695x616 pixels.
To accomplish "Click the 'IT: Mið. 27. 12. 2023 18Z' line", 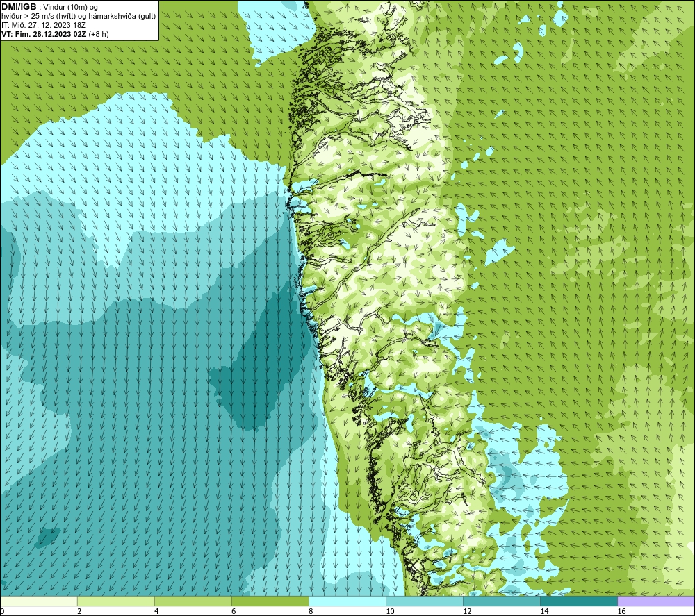I will pyautogui.click(x=43, y=25).
